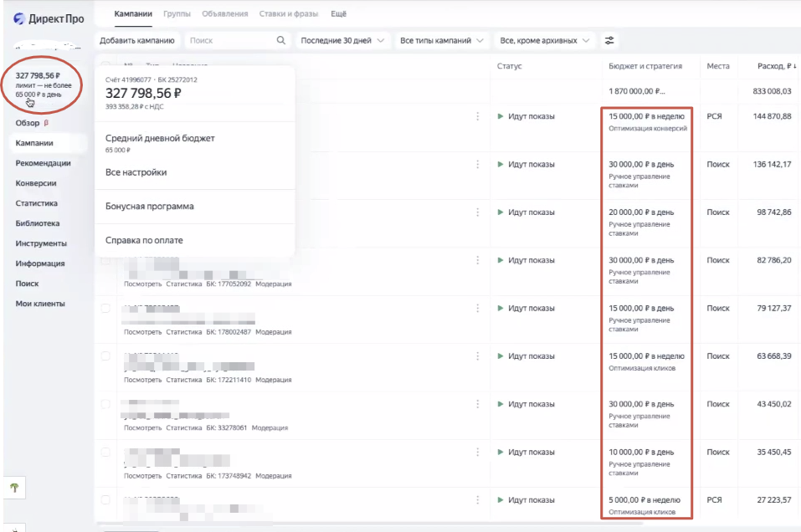Click the Добавить кампанию button
The image size is (801, 532).
137,40
